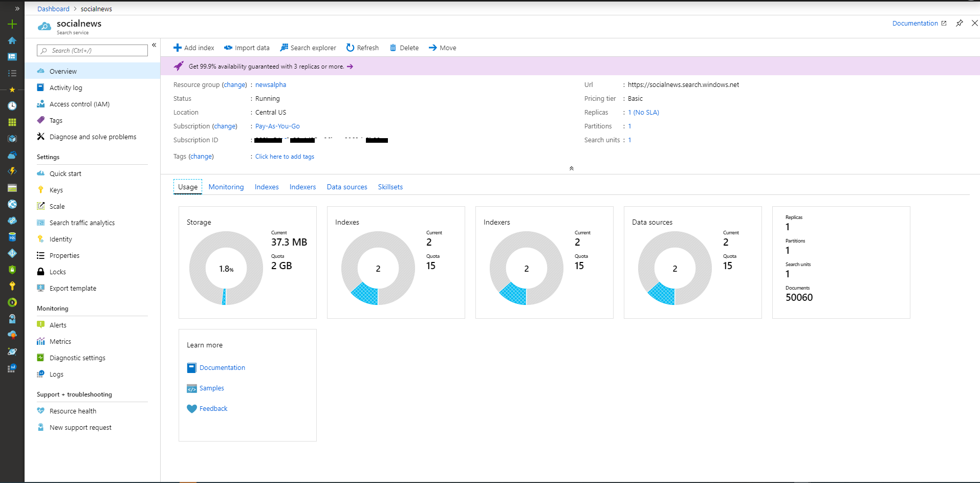The width and height of the screenshot is (980, 483).
Task: Switch to the Indexes tab
Action: coord(267,187)
